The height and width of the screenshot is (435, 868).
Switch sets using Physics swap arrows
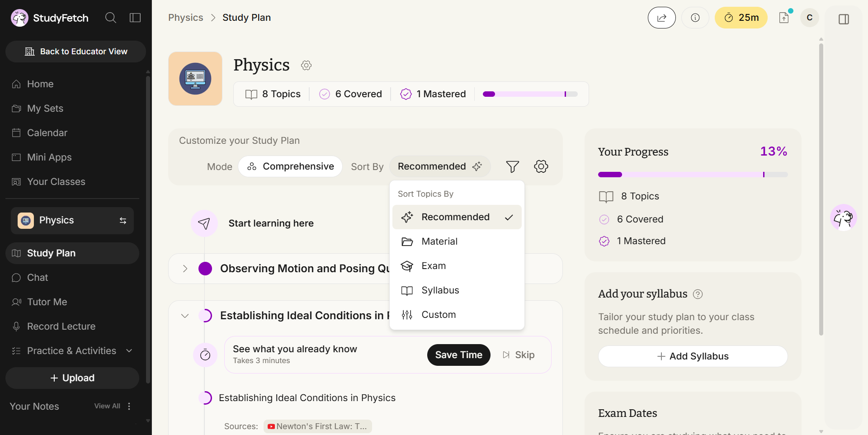(123, 221)
